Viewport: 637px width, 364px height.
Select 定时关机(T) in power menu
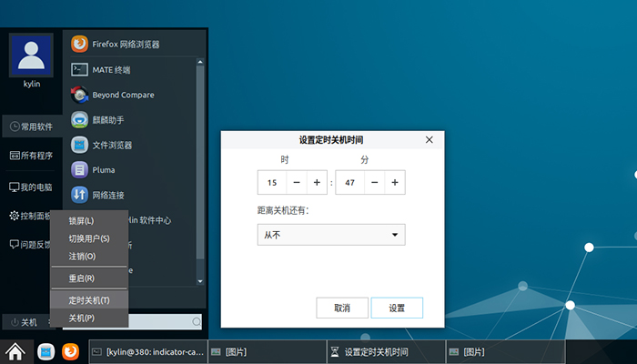click(89, 300)
